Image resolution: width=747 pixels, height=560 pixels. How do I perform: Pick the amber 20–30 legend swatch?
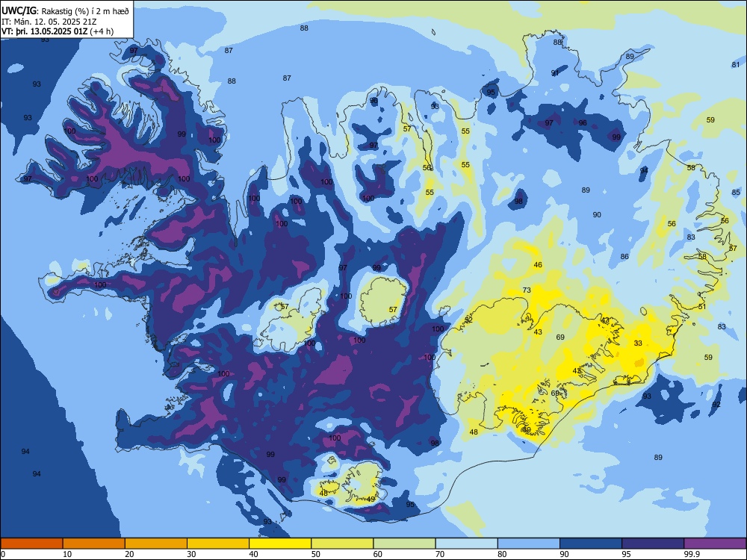pyautogui.click(x=156, y=544)
